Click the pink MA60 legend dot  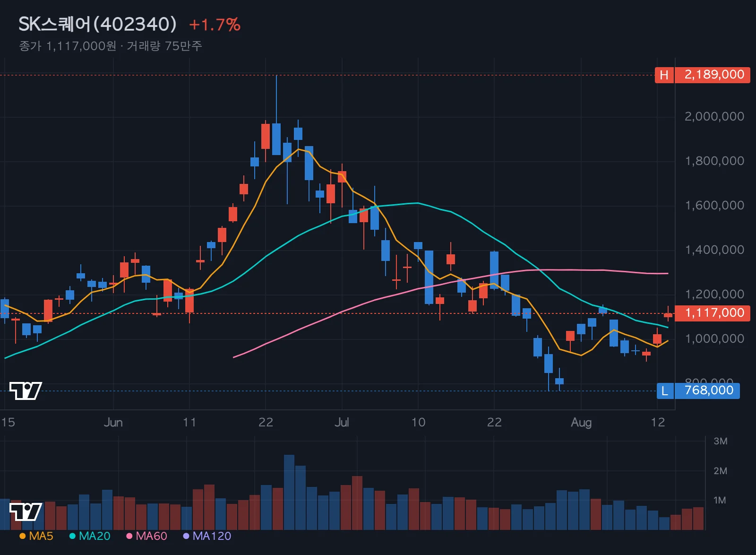point(129,536)
